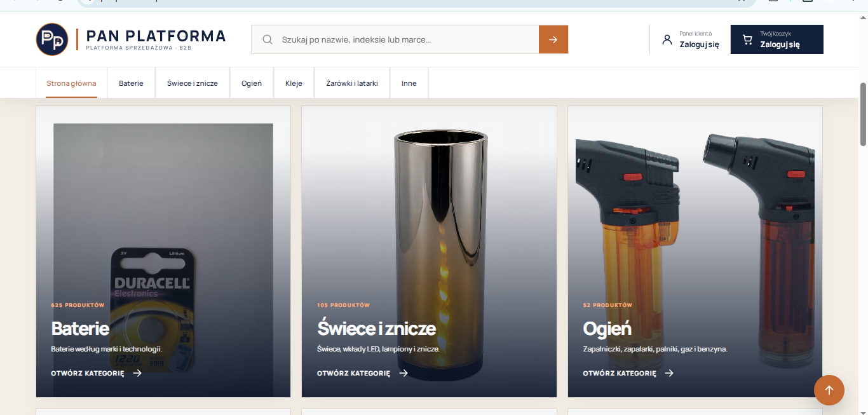Click Otwórz kategorię for Ogień
Image resolution: width=868 pixels, height=415 pixels.
pyautogui.click(x=620, y=373)
